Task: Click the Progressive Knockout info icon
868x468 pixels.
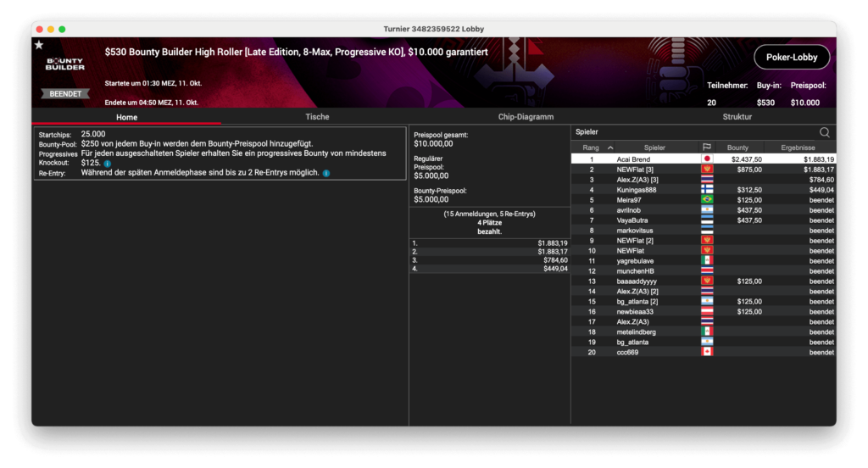Action: pos(108,163)
